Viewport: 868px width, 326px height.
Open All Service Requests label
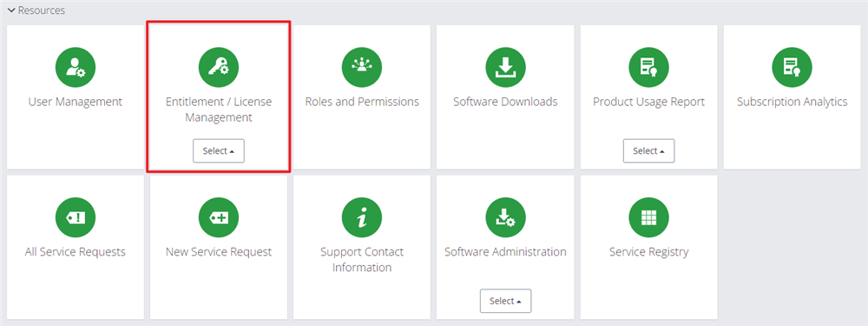click(76, 252)
